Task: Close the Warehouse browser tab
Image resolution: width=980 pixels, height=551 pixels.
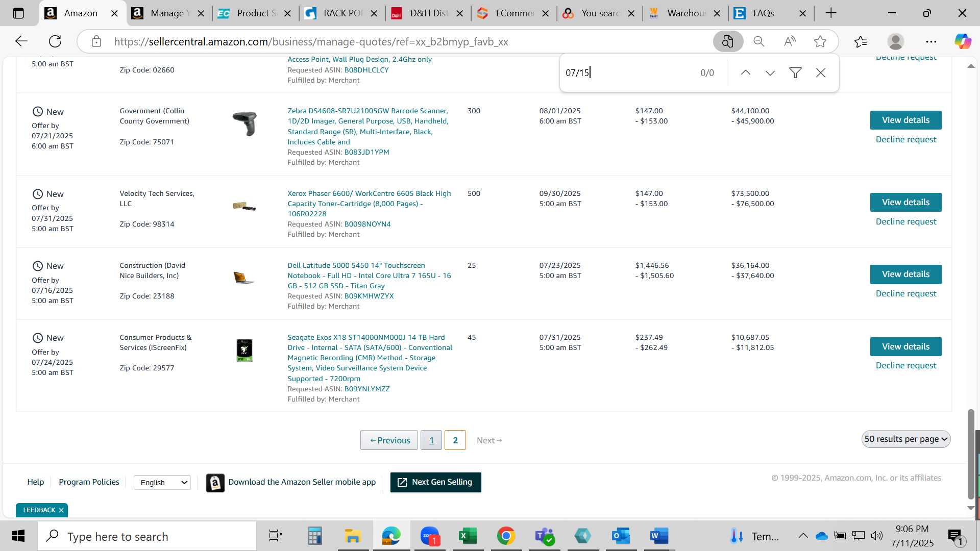Action: pyautogui.click(x=717, y=13)
